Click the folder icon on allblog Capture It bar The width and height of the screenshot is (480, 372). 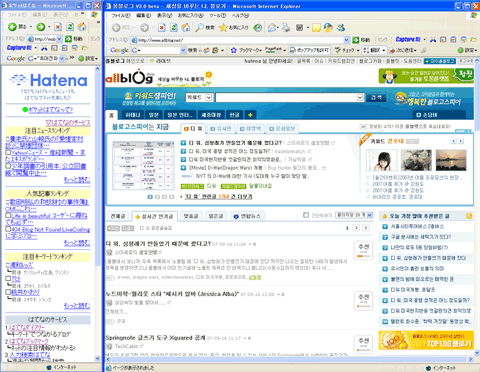473,40
